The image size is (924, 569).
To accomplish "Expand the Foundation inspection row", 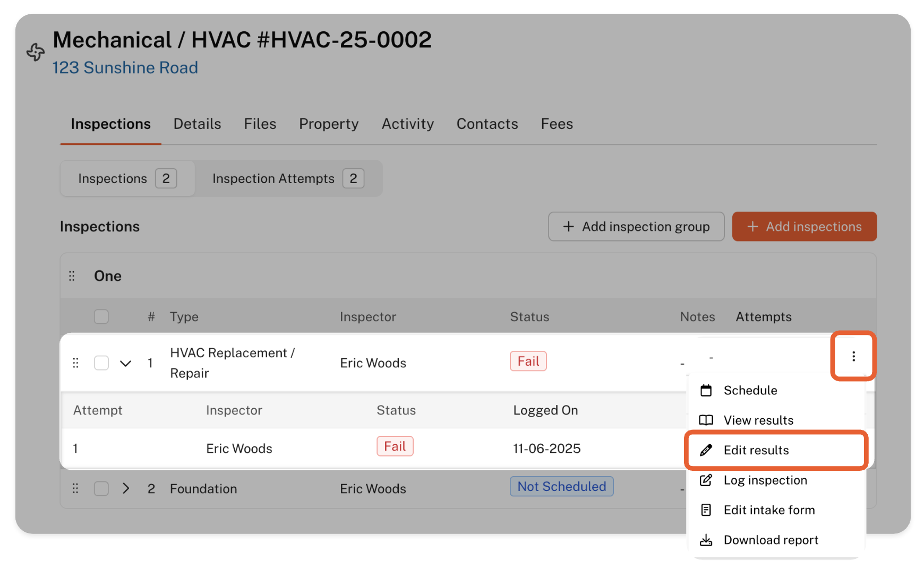I will click(x=125, y=489).
